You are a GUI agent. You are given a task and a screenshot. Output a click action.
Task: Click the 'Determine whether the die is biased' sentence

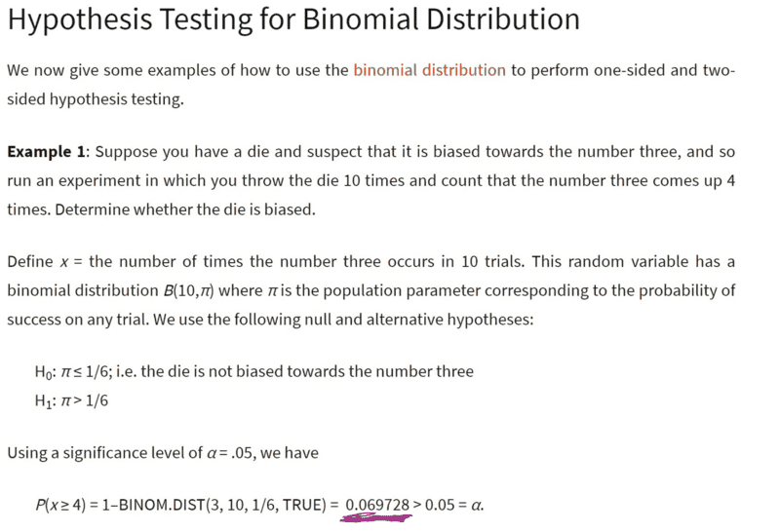(x=185, y=209)
